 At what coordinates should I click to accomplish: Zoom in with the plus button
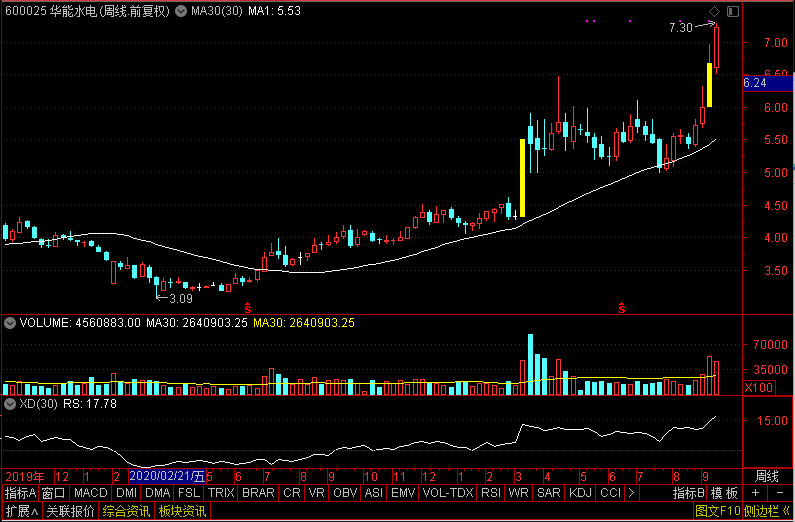(x=755, y=493)
